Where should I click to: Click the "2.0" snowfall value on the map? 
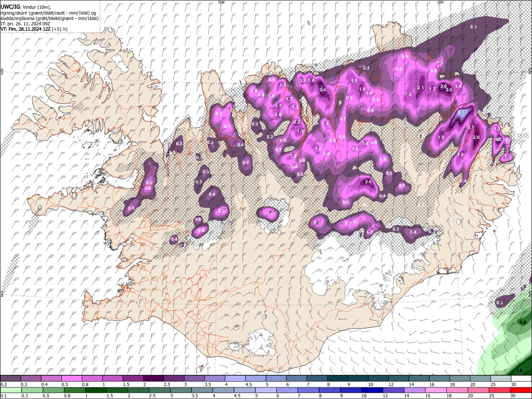(278, 114)
